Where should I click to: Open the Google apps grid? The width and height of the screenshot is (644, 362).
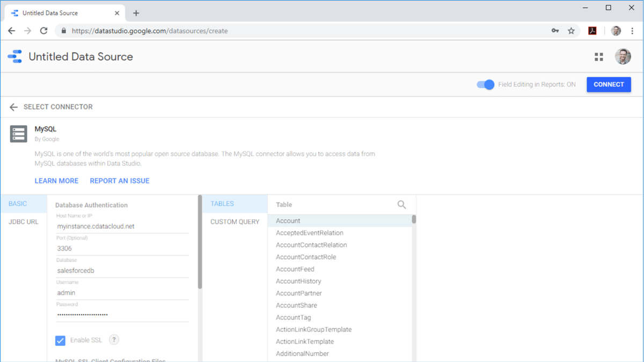[599, 57]
